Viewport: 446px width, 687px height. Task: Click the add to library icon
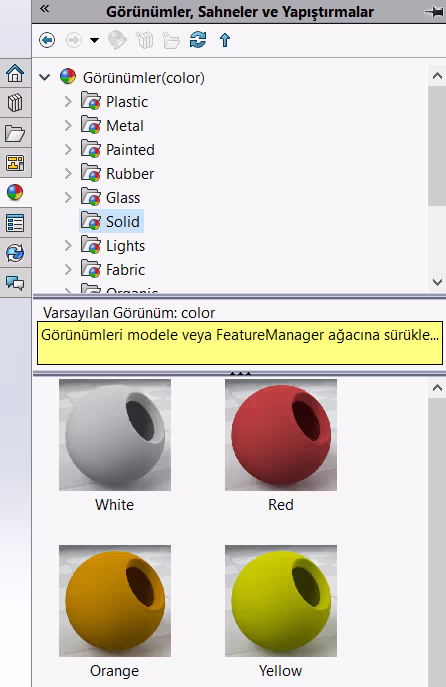coord(144,40)
